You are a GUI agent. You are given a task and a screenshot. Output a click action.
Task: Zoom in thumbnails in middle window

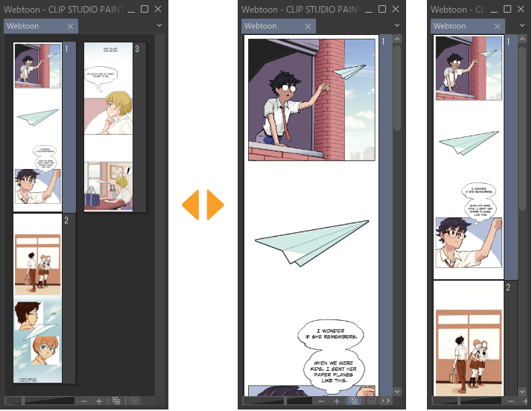click(337, 401)
